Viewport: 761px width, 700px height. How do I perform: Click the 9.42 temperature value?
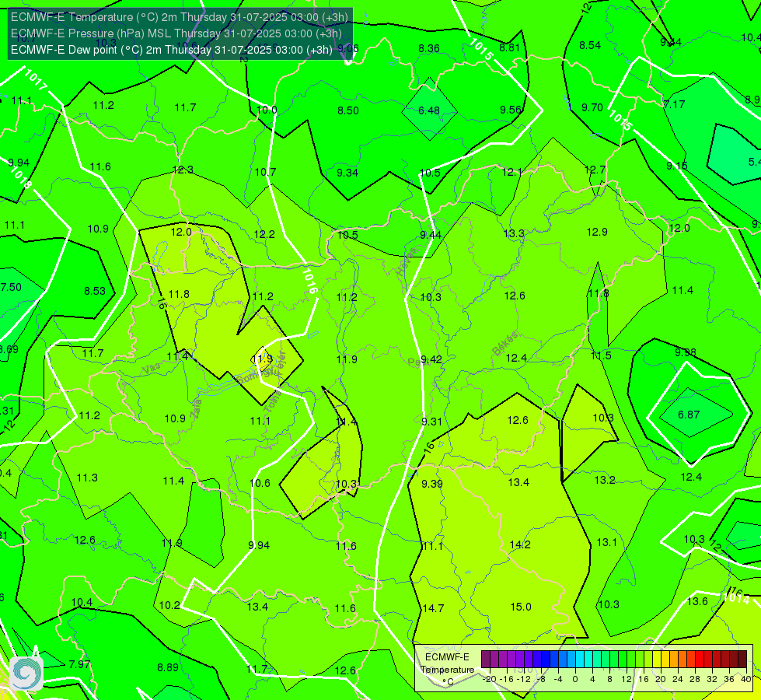tap(431, 359)
